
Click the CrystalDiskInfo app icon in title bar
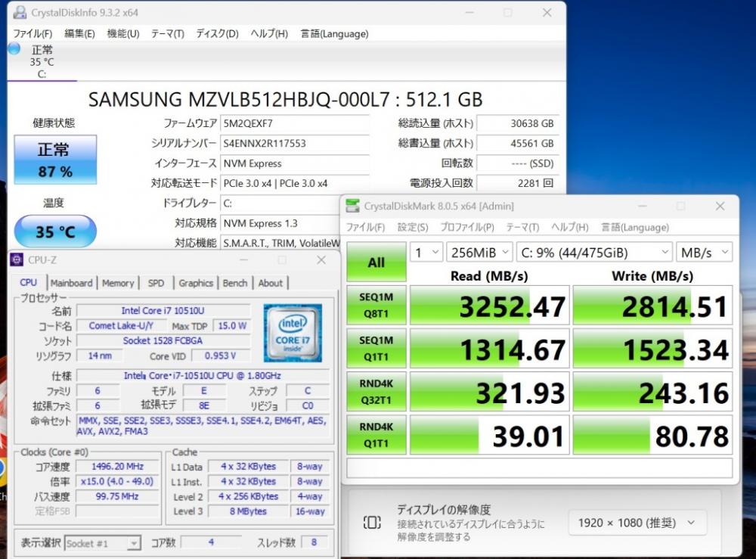20,12
